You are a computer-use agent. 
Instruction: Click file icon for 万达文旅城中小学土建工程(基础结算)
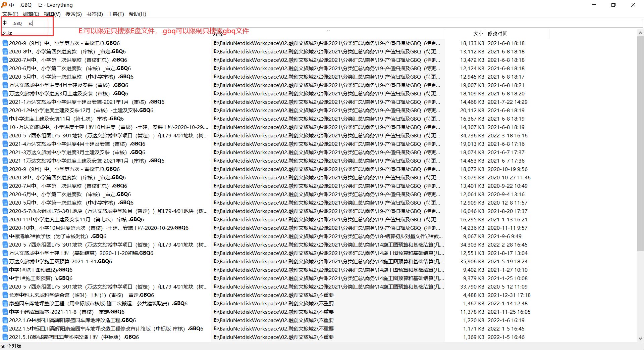click(x=5, y=253)
